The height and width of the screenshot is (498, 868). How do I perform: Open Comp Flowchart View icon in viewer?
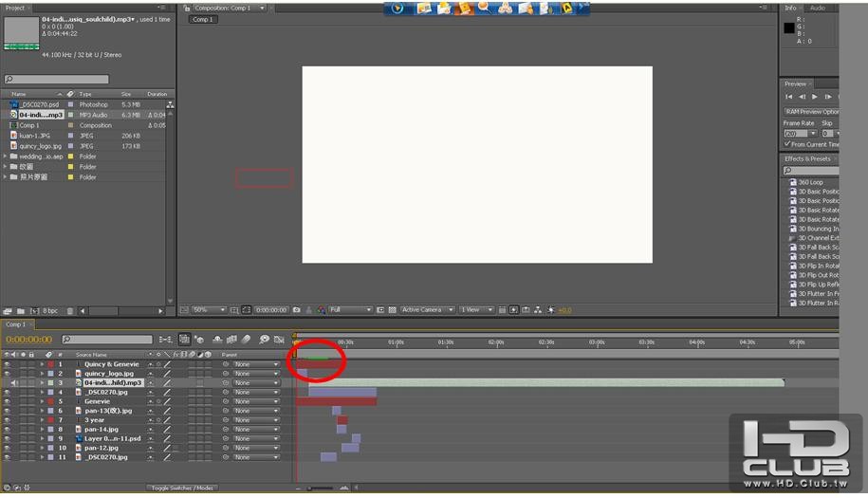pos(538,310)
